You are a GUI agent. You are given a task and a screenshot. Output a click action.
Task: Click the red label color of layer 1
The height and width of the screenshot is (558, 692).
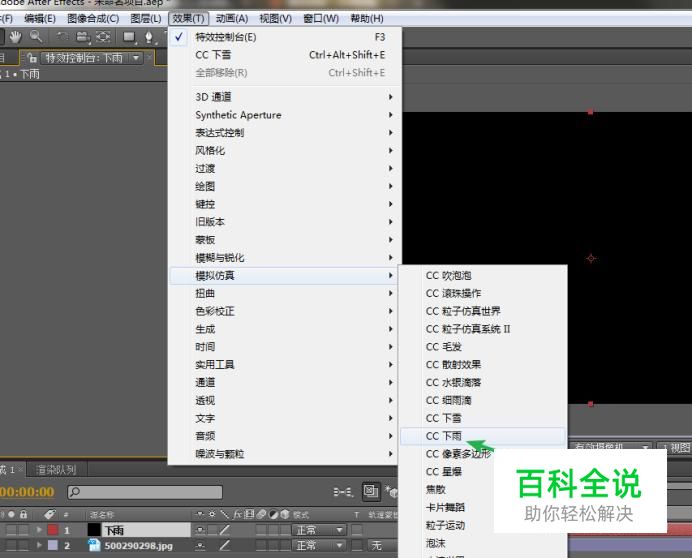tap(53, 530)
